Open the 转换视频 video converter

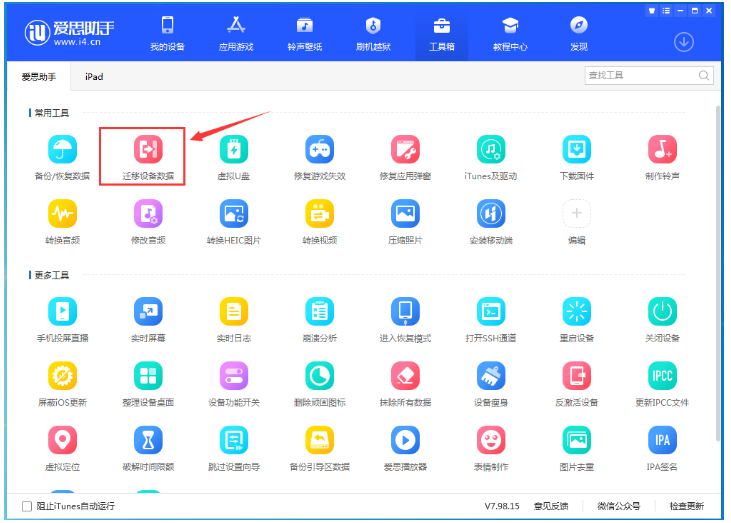[320, 222]
